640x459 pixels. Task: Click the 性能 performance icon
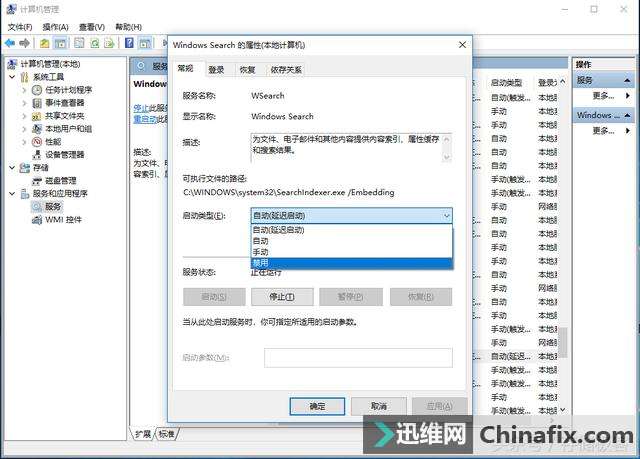[37, 142]
